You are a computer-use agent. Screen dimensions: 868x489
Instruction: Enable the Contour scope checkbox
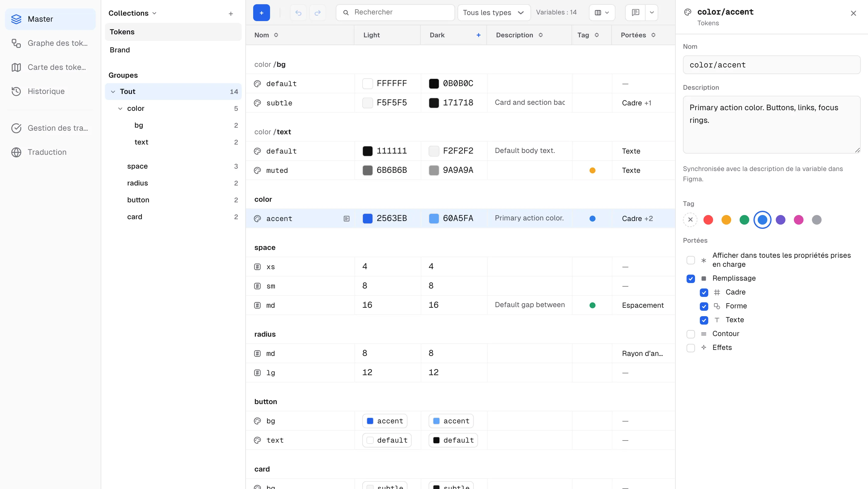(x=690, y=334)
